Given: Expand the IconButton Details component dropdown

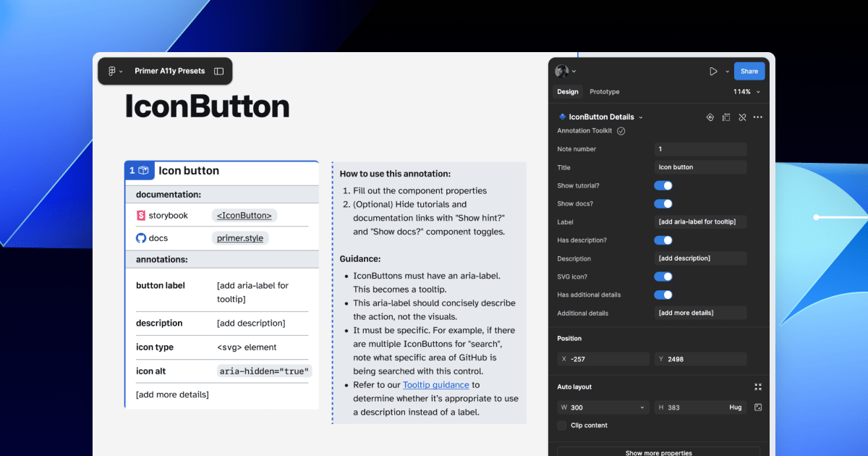Looking at the screenshot, I should click(x=641, y=117).
